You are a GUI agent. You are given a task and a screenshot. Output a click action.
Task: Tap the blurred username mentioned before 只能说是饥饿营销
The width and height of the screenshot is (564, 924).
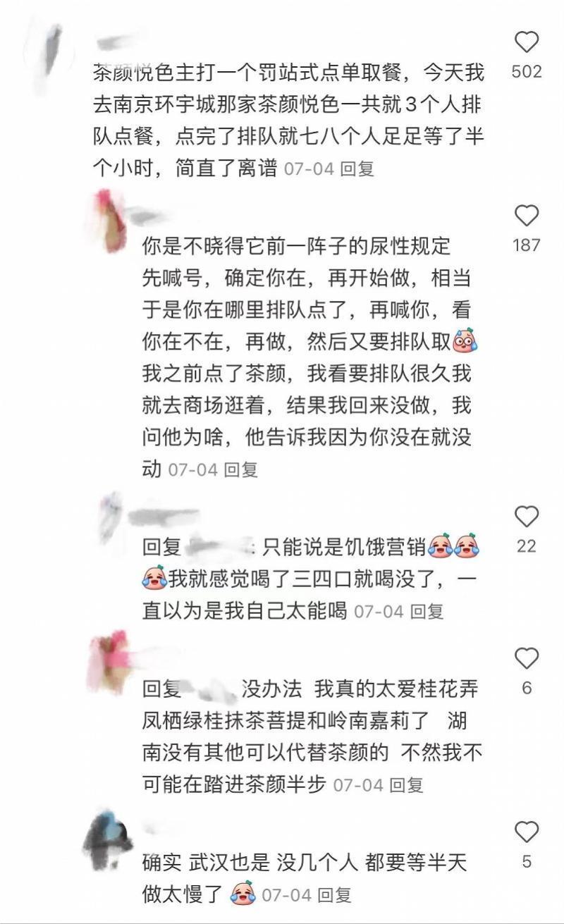pyautogui.click(x=219, y=546)
